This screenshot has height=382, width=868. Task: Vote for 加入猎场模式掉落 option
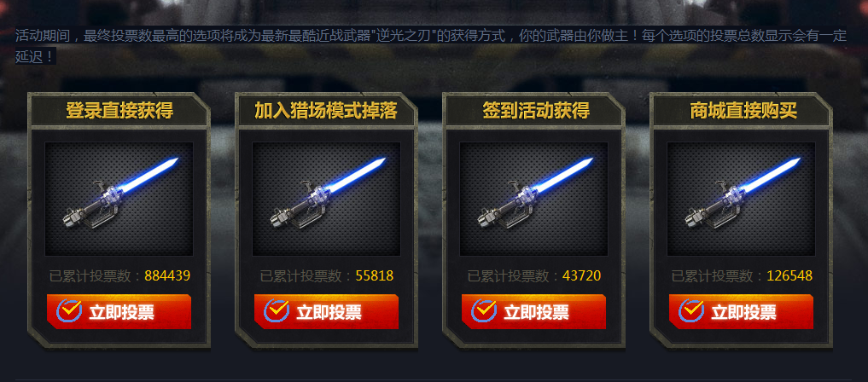click(x=327, y=312)
